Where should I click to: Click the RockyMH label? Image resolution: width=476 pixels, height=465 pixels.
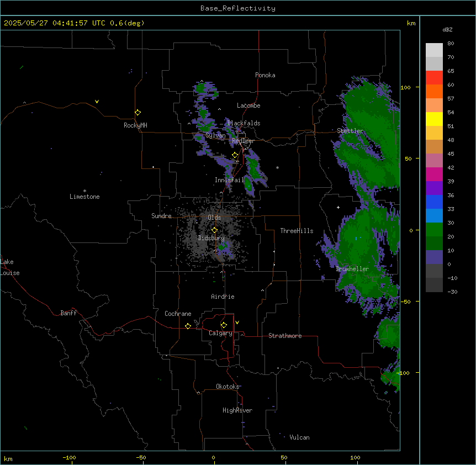[x=135, y=125]
